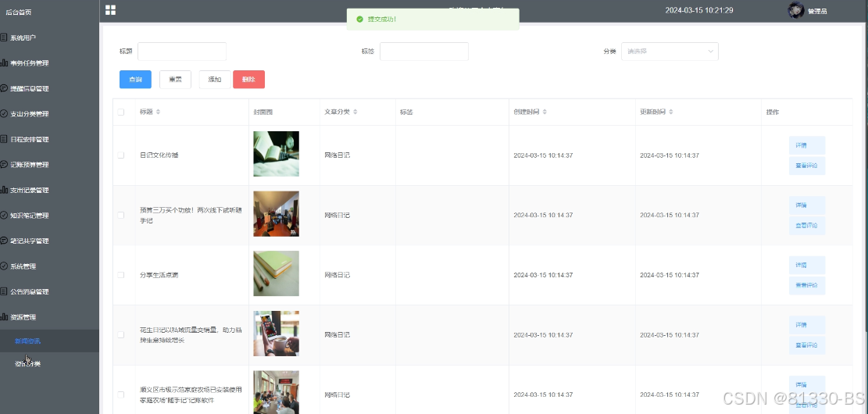Open 详情 for 日记文化传播
868x414 pixels.
coord(806,145)
